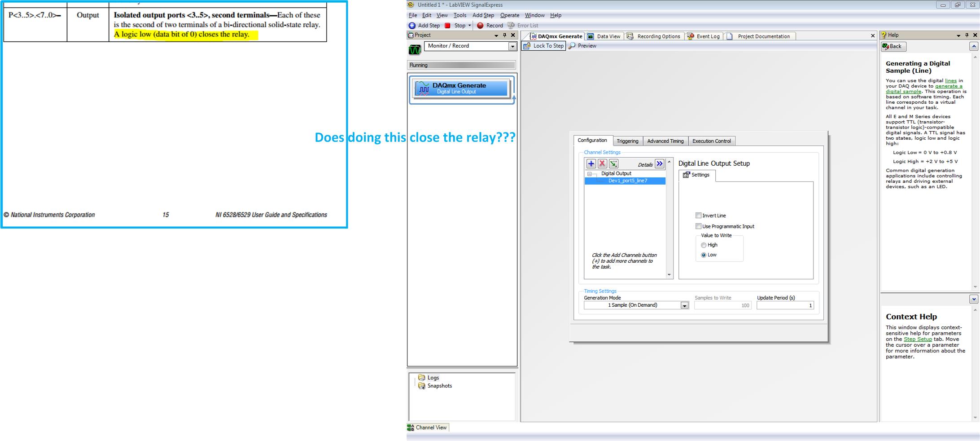Open the Triggering tab
Viewport: 980px width, 441px height.
tap(627, 141)
